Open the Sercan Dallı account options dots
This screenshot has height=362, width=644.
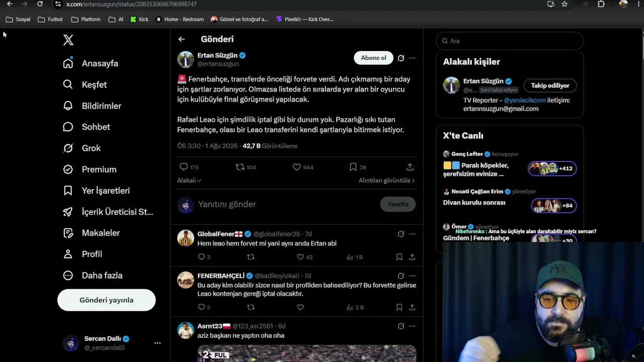[x=157, y=343]
